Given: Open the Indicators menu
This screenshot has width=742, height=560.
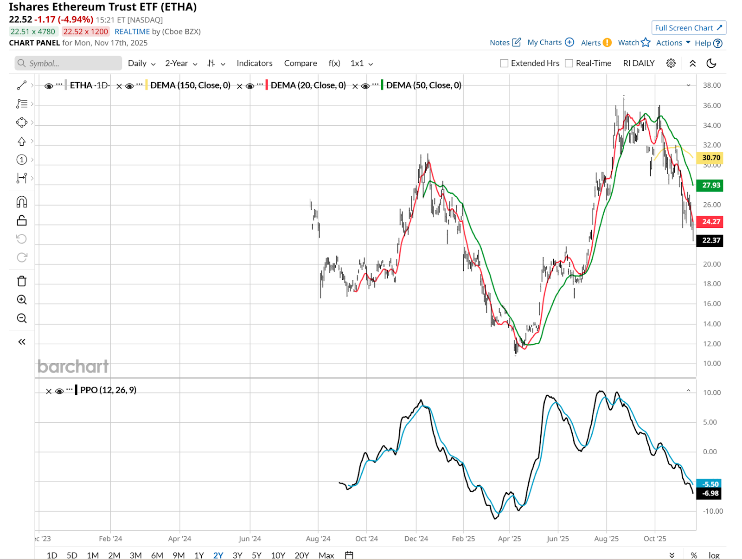Looking at the screenshot, I should point(254,64).
